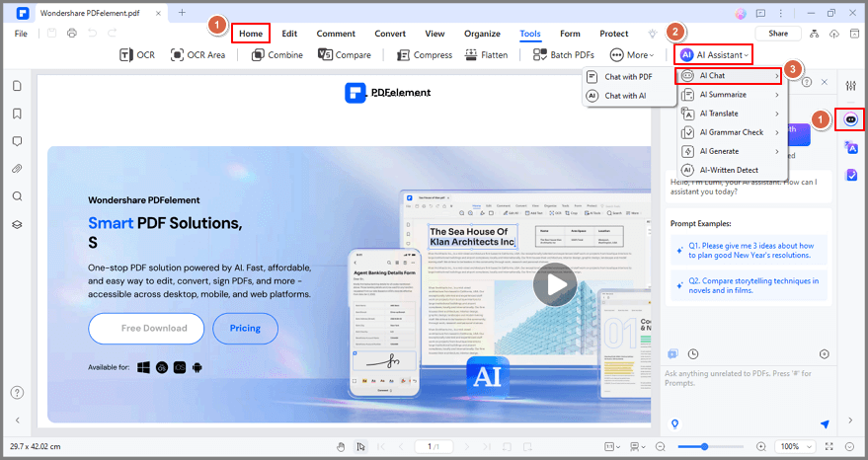868x460 pixels.
Task: Open the bookmarks panel icon
Action: point(17,114)
